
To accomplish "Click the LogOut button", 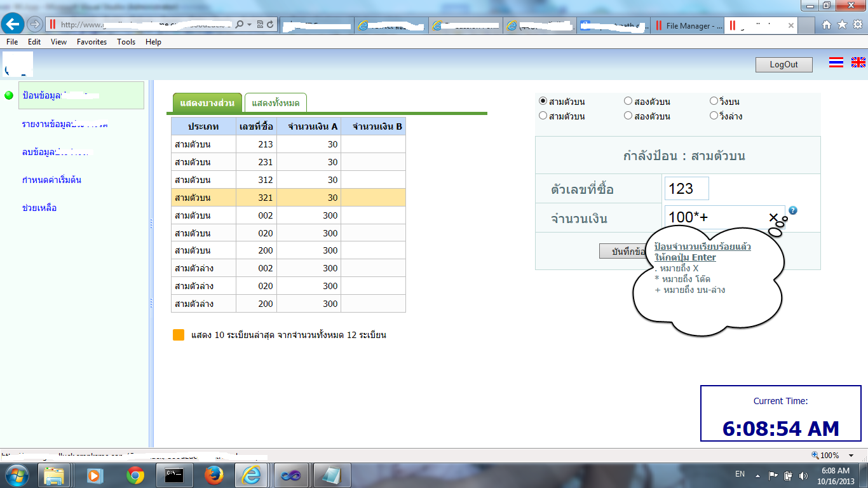I will click(783, 65).
